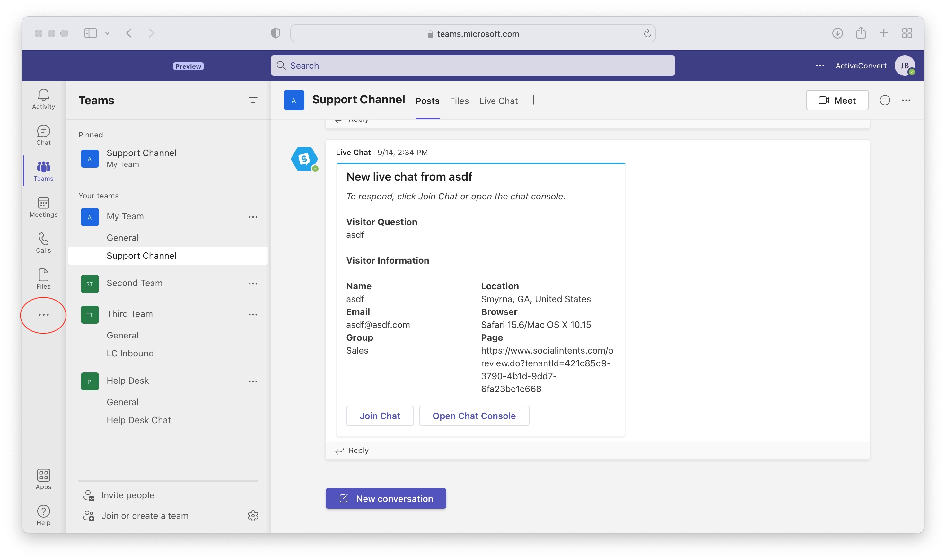Screen dimensions: 946x560
Task: Open manage teams gear icon
Action: click(253, 515)
